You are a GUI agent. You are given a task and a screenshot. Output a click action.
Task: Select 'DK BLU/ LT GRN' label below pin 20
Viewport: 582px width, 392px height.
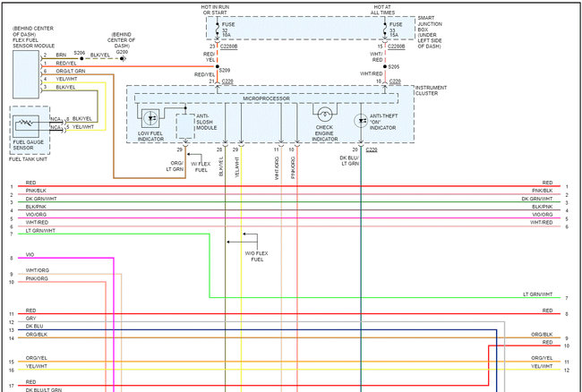coord(349,160)
